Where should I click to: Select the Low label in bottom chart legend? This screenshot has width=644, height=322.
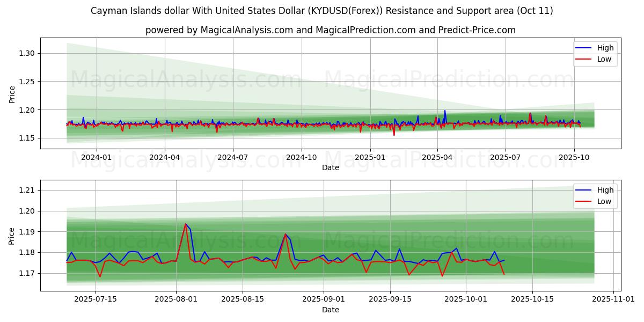pos(604,201)
